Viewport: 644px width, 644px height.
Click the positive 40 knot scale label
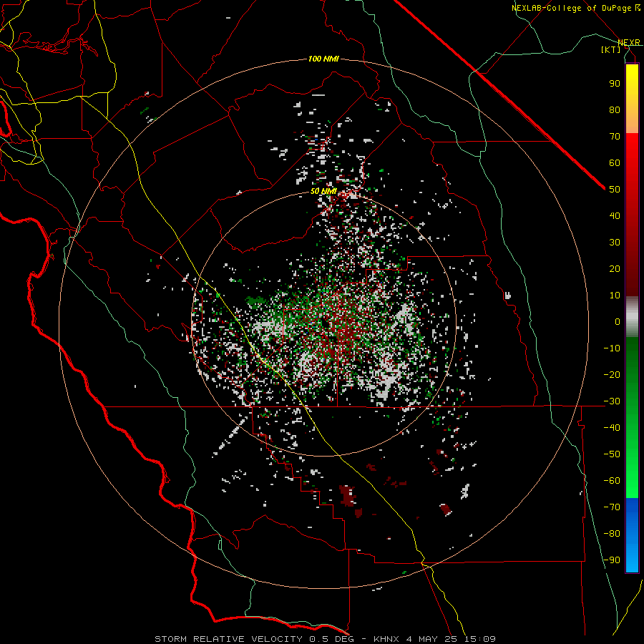(615, 215)
